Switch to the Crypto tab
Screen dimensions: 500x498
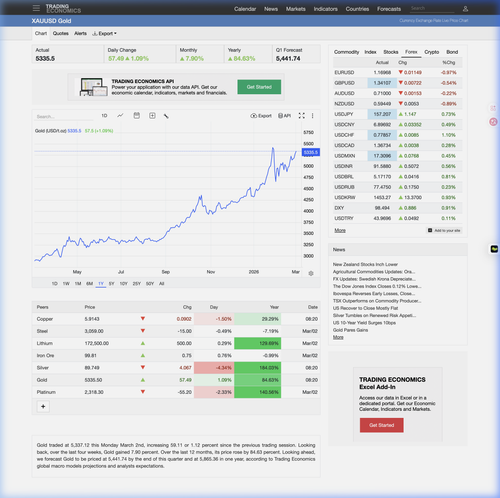point(432,52)
